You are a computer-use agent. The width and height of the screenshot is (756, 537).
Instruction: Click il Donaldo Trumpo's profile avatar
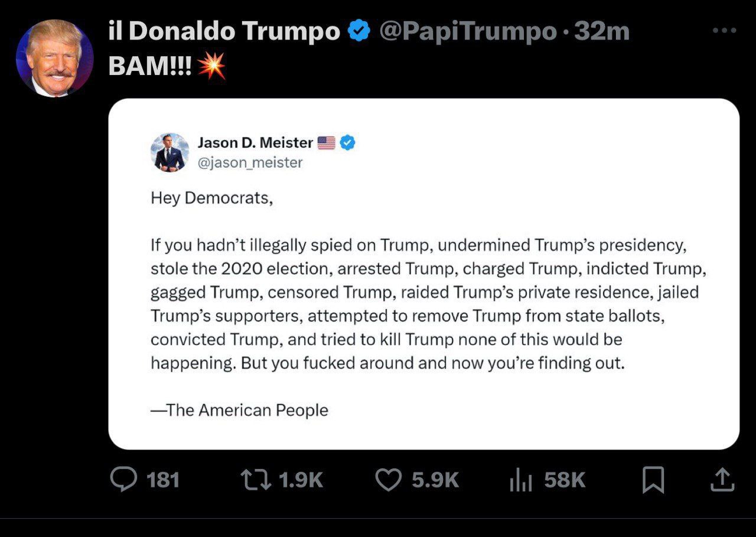point(54,58)
